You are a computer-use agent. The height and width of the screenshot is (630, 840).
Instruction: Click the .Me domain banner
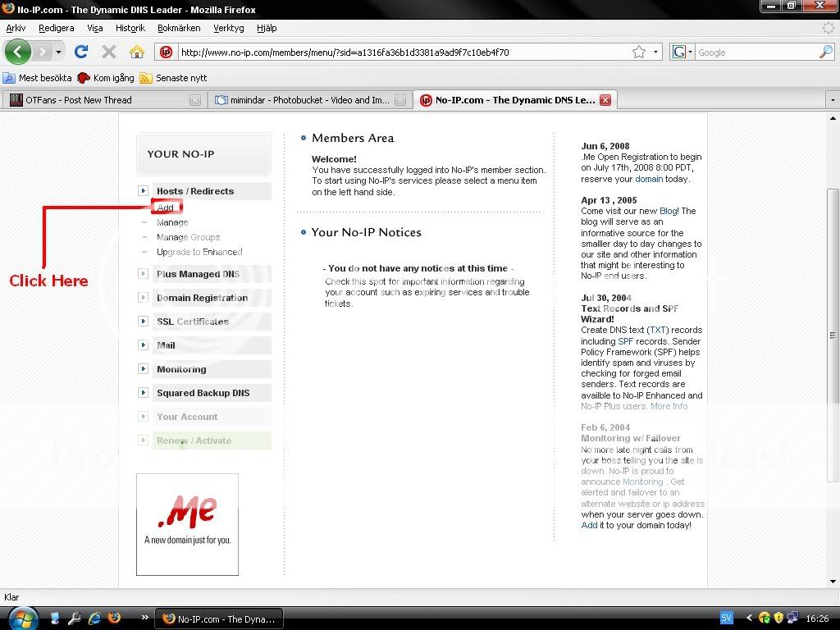(x=188, y=524)
